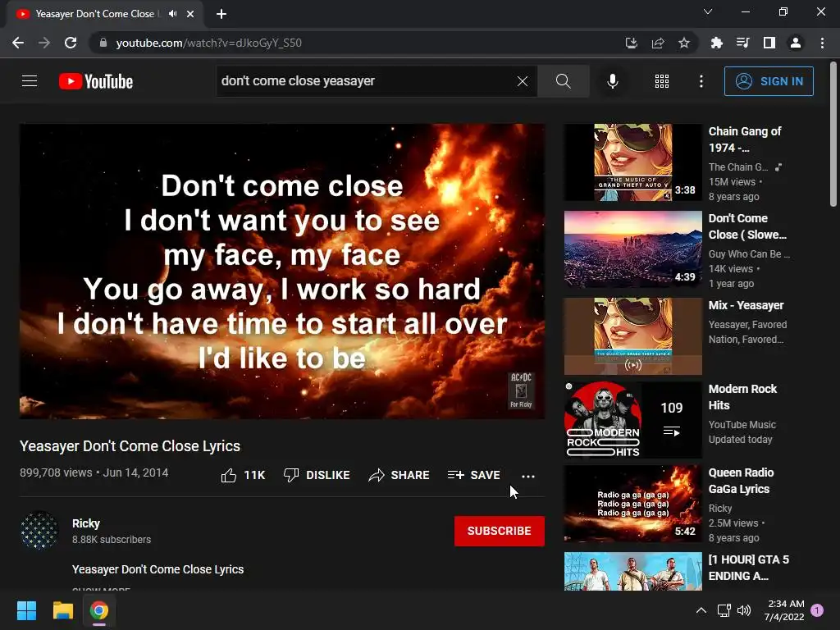
Task: Open Modern Rock Hits playlist thumbnail
Action: click(632, 419)
